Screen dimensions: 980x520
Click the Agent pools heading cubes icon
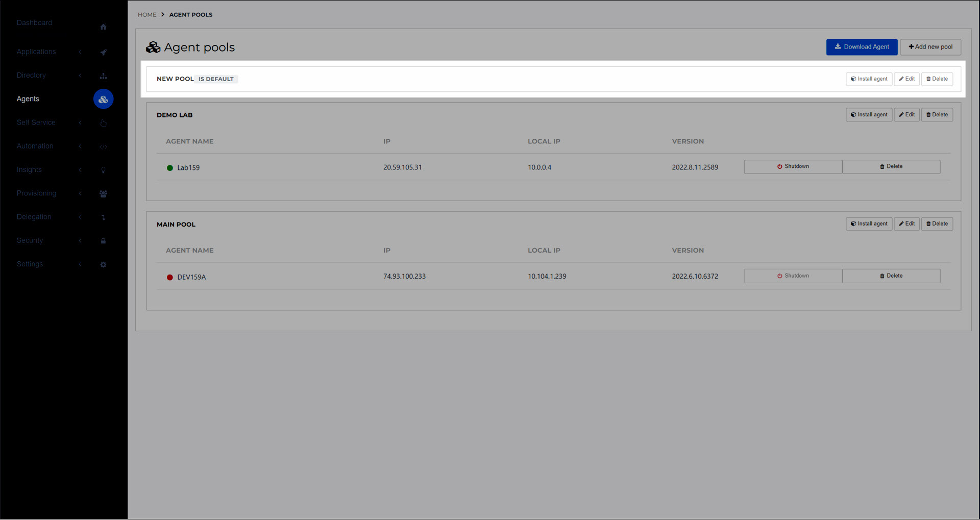click(x=153, y=47)
